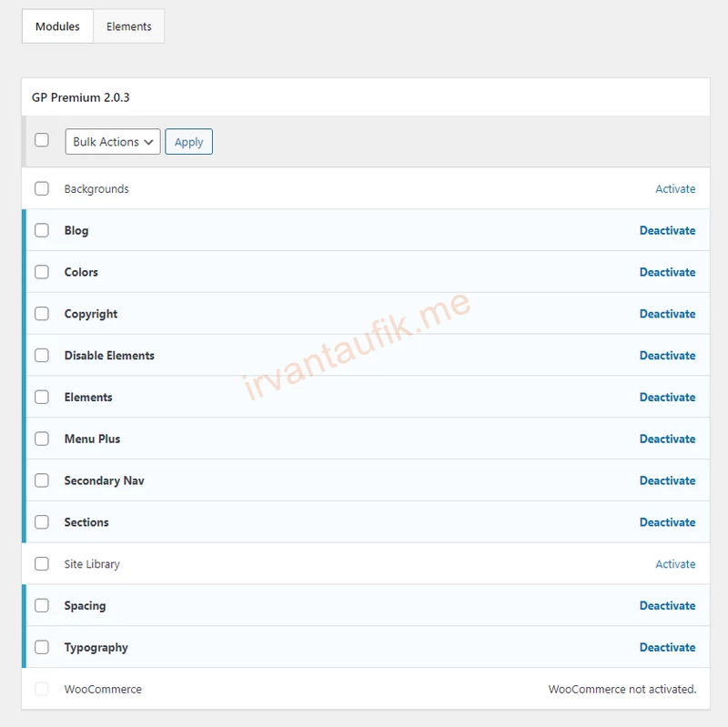Activate the Backgrounds module

675,189
